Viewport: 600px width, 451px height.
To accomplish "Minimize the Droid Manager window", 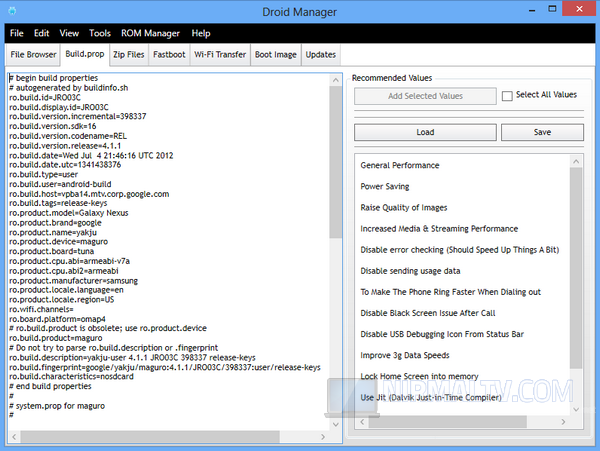I will (532, 9).
